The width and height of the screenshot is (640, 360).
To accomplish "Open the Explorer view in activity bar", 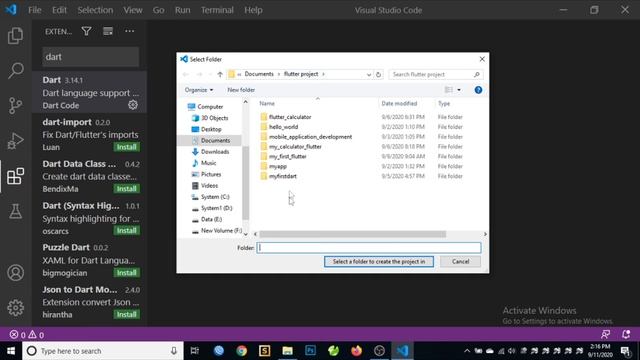I will (16, 36).
